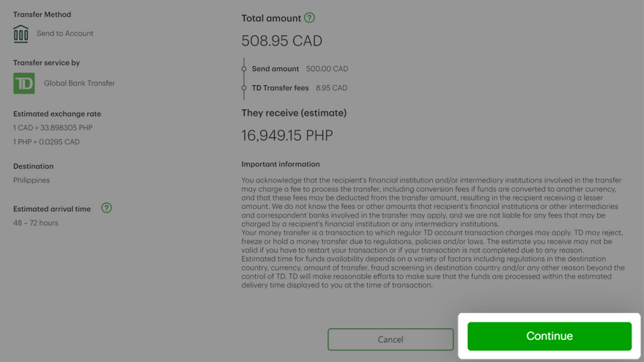Select the Send to Account label
This screenshot has height=362, width=644.
coord(65,33)
